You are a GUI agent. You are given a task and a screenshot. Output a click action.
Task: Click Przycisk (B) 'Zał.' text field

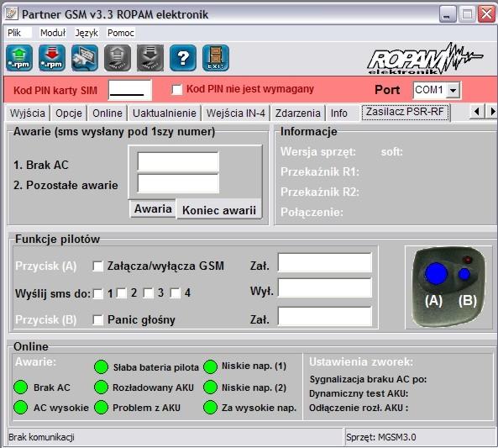(325, 316)
